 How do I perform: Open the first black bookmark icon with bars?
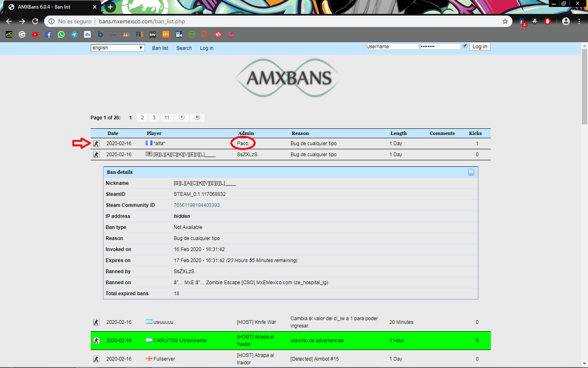pos(9,34)
